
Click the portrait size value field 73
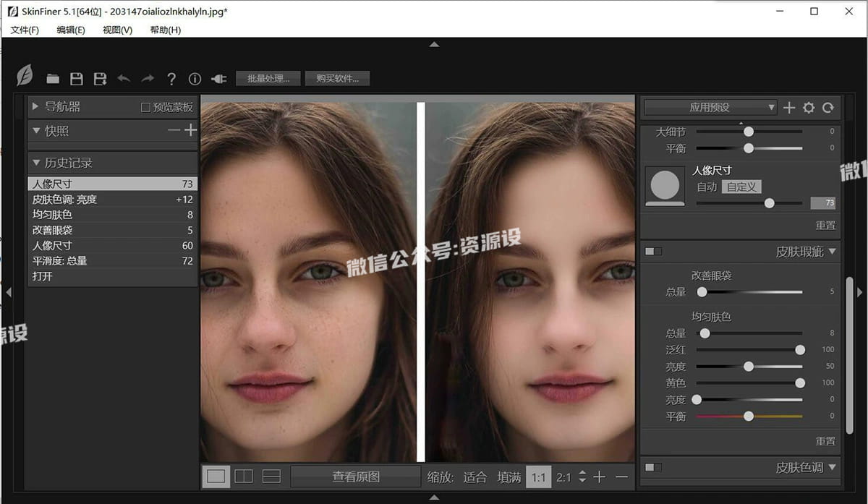coord(823,203)
